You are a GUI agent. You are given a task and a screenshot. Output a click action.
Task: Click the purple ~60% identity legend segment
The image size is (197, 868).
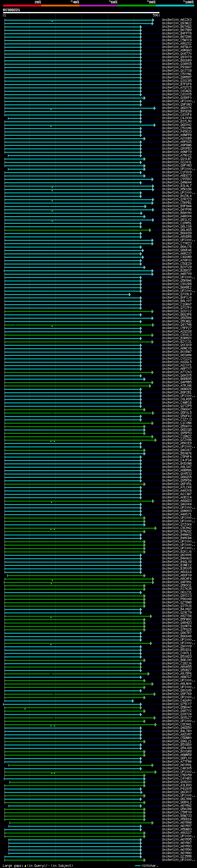tap(99, 6)
